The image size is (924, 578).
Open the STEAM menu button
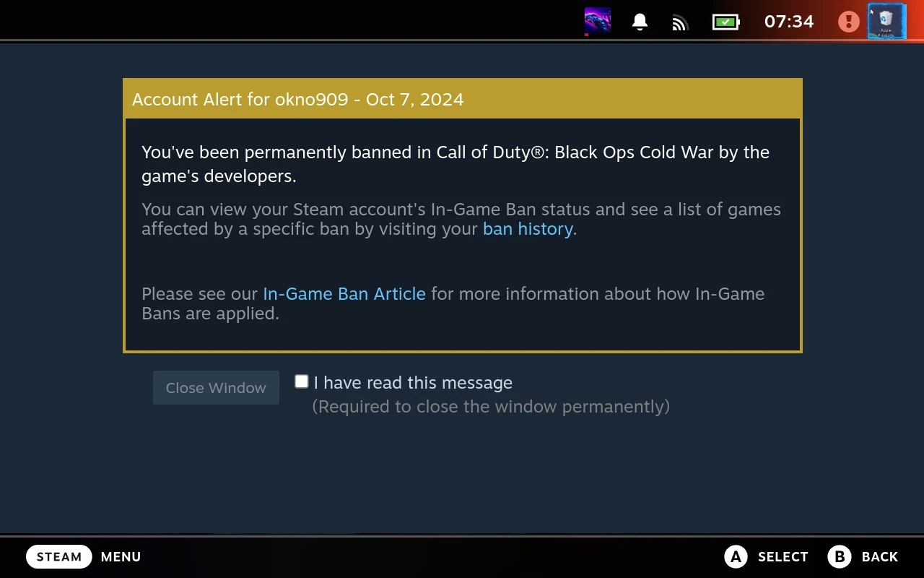[x=59, y=557]
